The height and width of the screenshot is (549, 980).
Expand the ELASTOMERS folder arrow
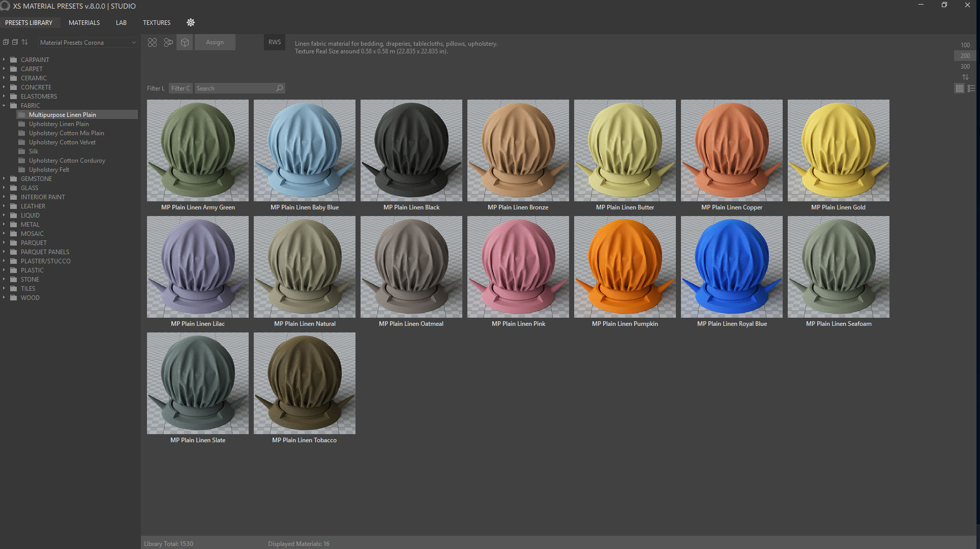(4, 96)
